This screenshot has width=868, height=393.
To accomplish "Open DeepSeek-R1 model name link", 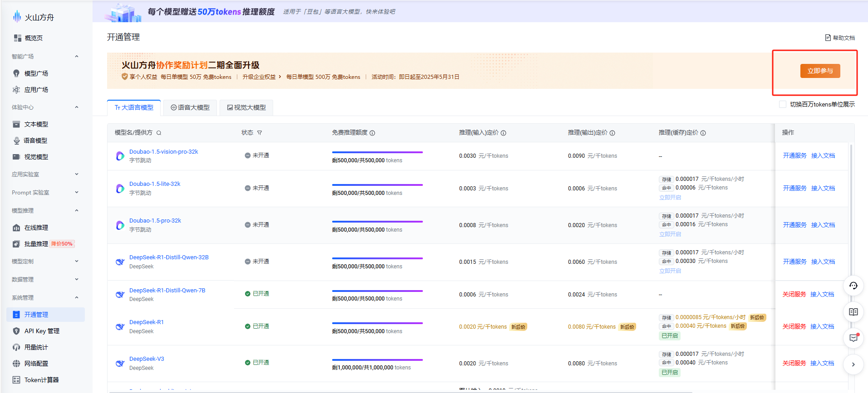I will coord(147,322).
